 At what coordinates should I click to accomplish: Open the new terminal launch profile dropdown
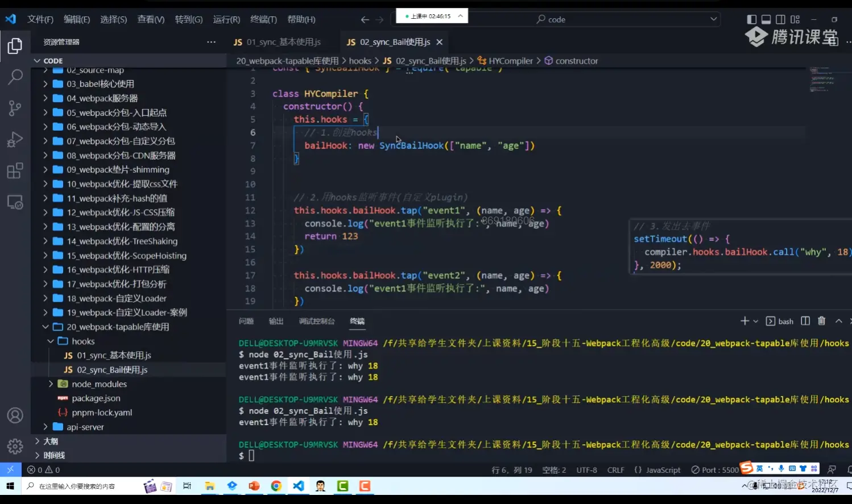[x=756, y=322]
